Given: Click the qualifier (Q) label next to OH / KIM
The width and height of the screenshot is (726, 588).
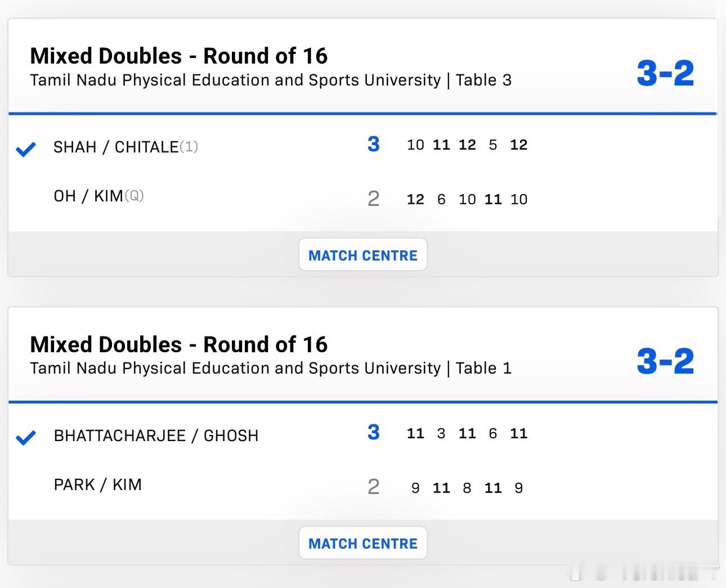Looking at the screenshot, I should tap(134, 195).
